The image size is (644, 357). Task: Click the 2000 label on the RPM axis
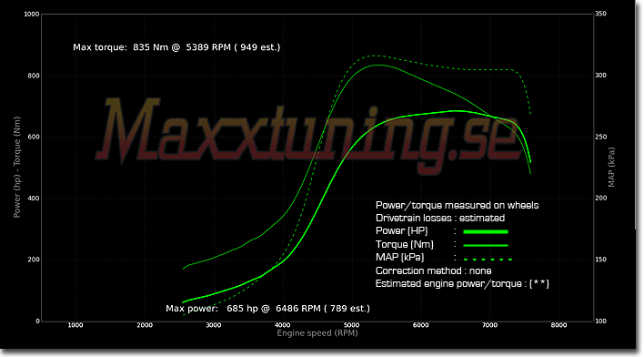tap(145, 325)
